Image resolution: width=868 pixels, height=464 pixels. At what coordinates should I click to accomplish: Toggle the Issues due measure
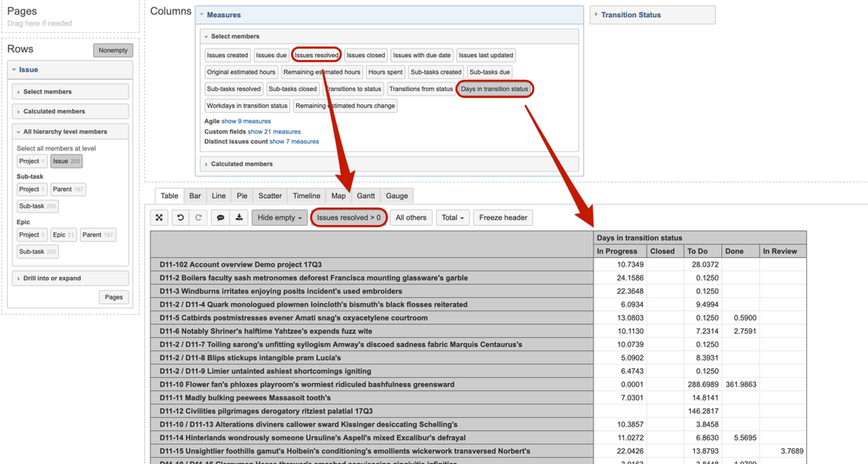tap(271, 56)
